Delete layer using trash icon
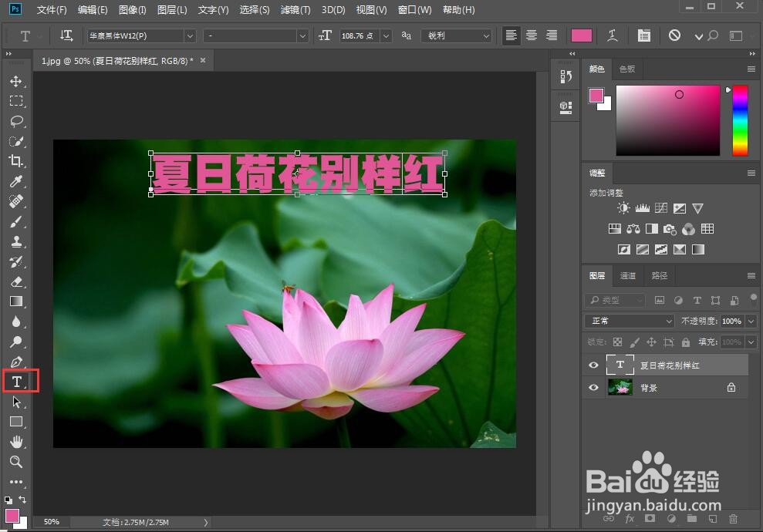 coord(733,519)
